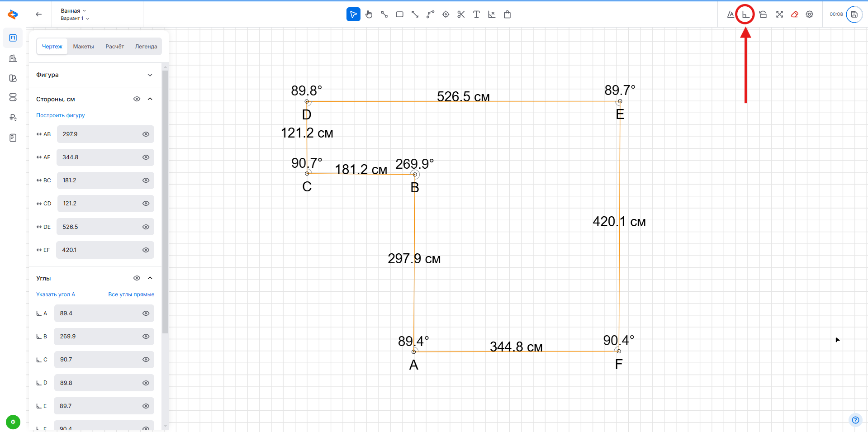This screenshot has height=432, width=868.
Task: Select the hand pan tool
Action: click(x=369, y=14)
